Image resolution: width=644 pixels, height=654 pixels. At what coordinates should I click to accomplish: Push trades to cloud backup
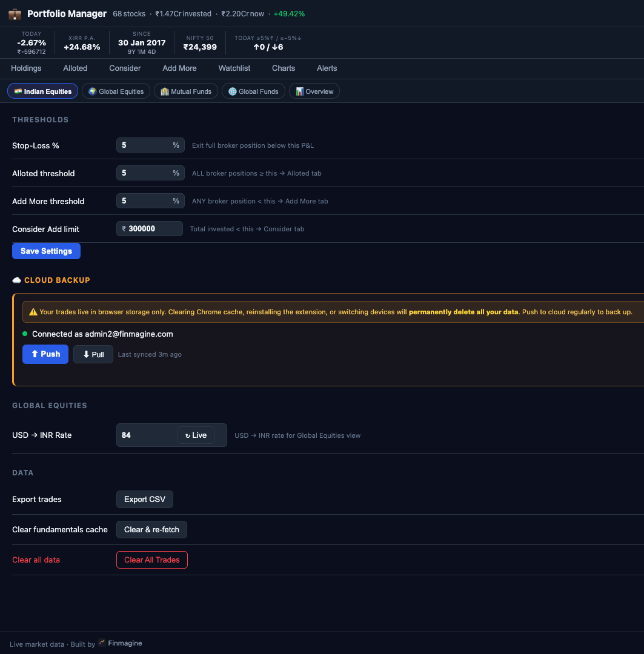[45, 354]
